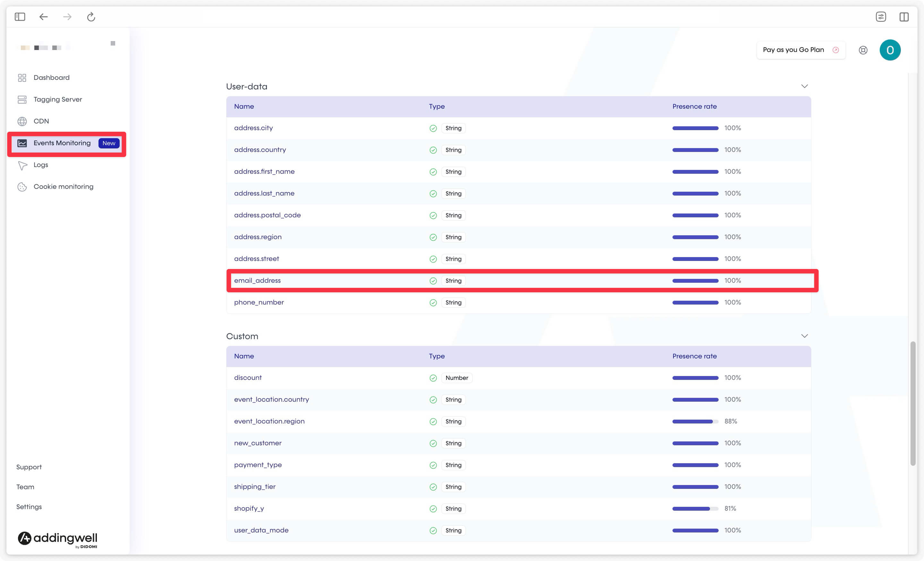Collapse the User-data section chevron

click(804, 86)
